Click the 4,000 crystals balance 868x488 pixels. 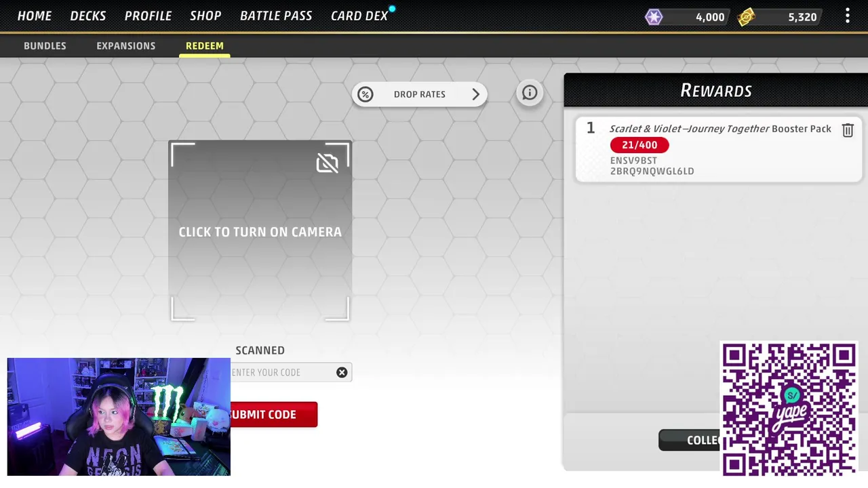(x=710, y=17)
